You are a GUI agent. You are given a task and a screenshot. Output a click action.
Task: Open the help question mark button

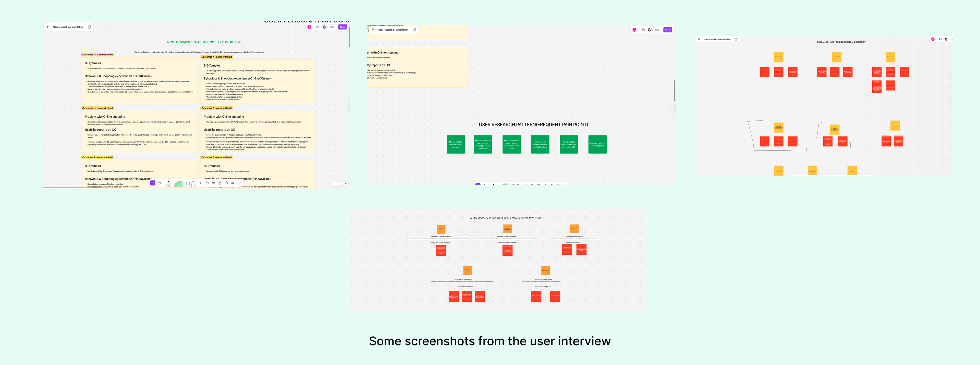coord(346,184)
